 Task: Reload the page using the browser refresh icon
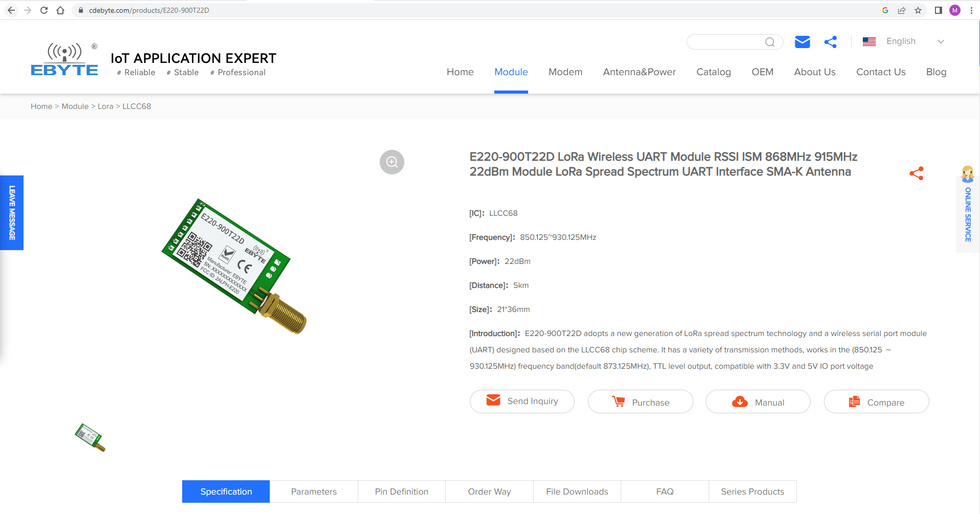pyautogui.click(x=44, y=10)
